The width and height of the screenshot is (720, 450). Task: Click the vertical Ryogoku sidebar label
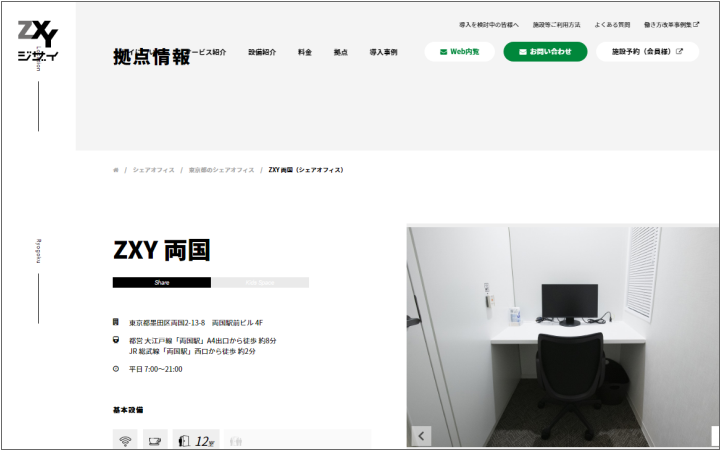tap(39, 251)
